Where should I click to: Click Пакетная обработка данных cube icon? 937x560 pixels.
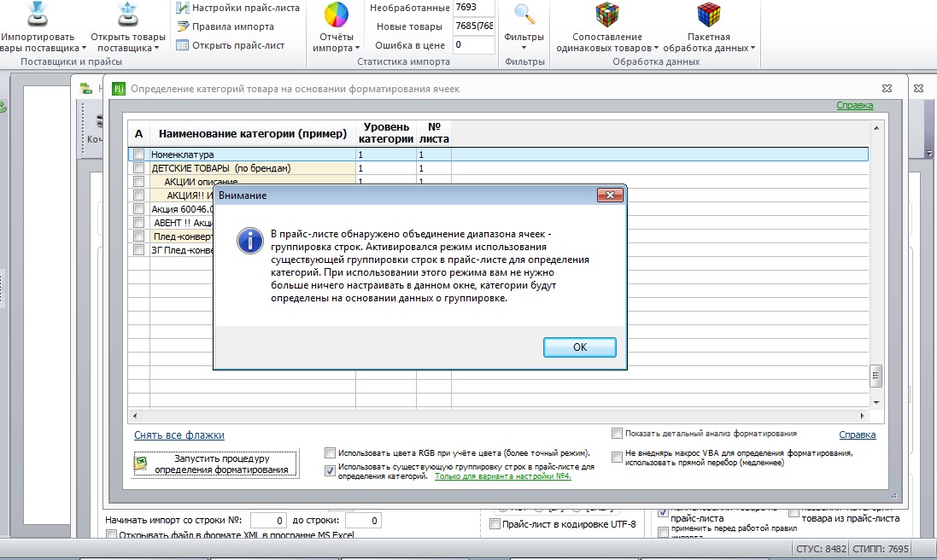point(709,15)
